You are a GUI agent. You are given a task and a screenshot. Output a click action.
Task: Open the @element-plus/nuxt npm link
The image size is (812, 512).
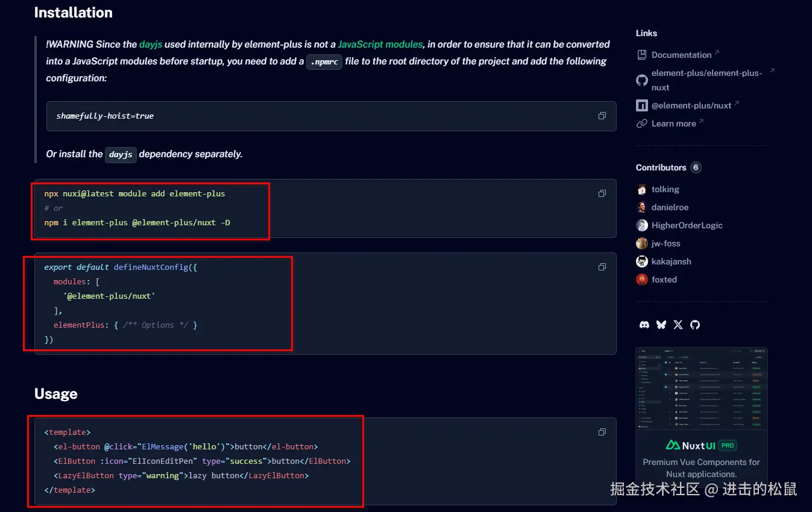point(691,105)
